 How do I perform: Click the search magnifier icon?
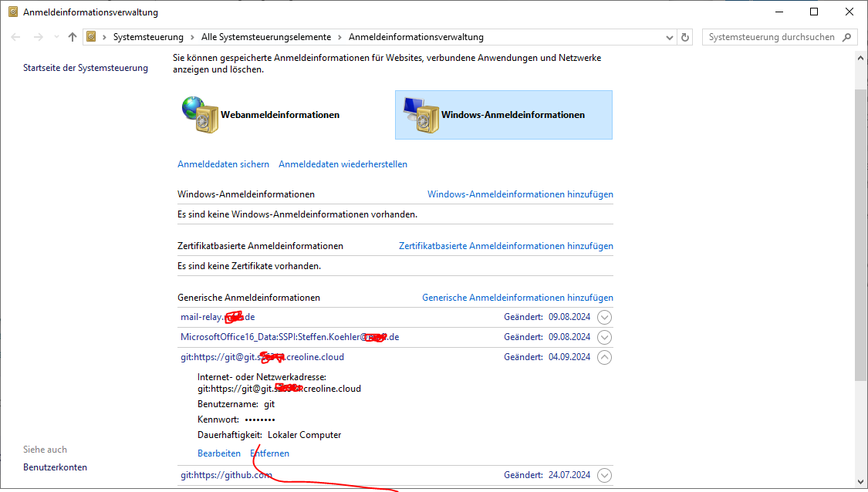coord(847,37)
